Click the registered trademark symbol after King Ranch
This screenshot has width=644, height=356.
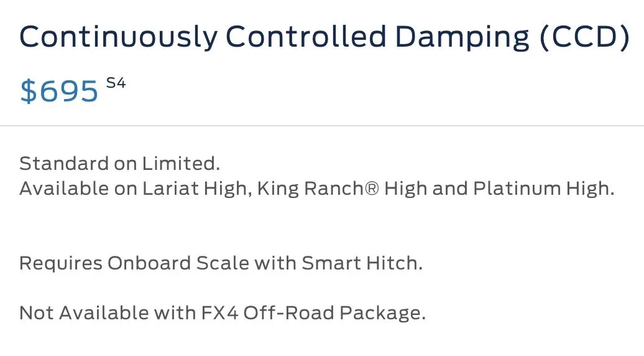tap(371, 189)
